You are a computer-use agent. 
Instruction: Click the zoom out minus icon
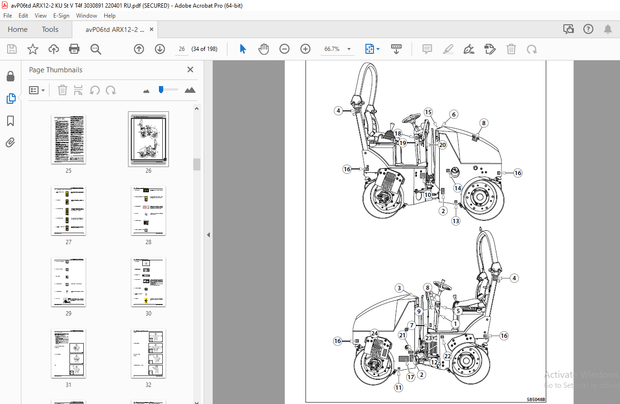(284, 48)
